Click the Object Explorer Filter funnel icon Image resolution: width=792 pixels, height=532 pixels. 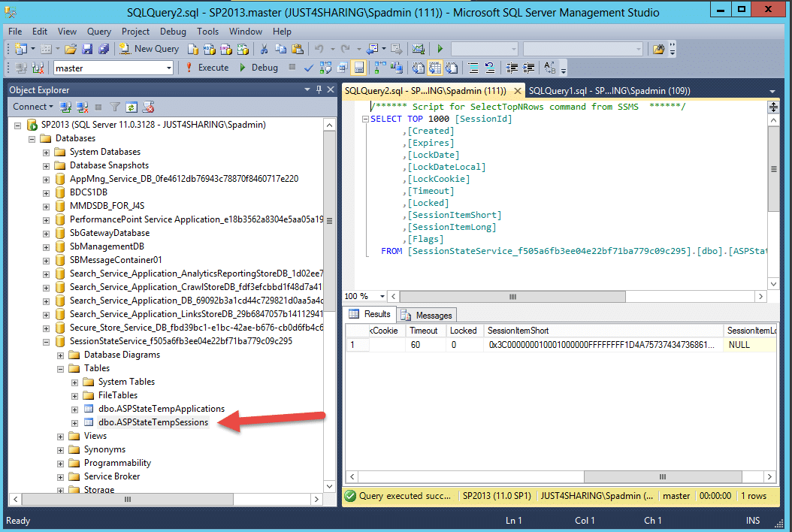coord(115,107)
